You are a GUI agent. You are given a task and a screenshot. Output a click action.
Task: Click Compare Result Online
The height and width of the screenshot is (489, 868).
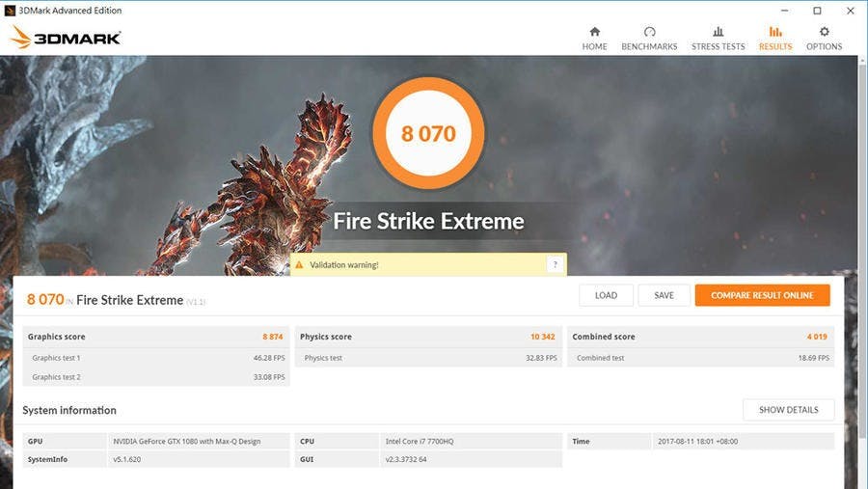click(762, 295)
